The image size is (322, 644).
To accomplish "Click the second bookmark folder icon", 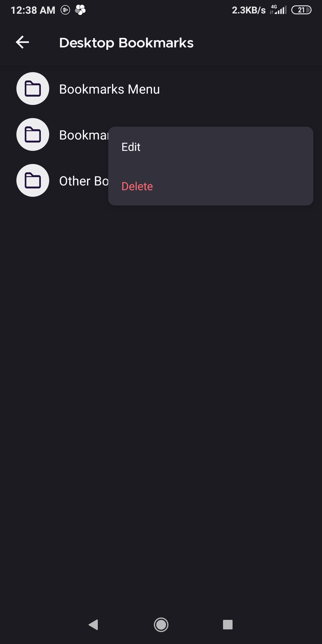I will coord(33,134).
